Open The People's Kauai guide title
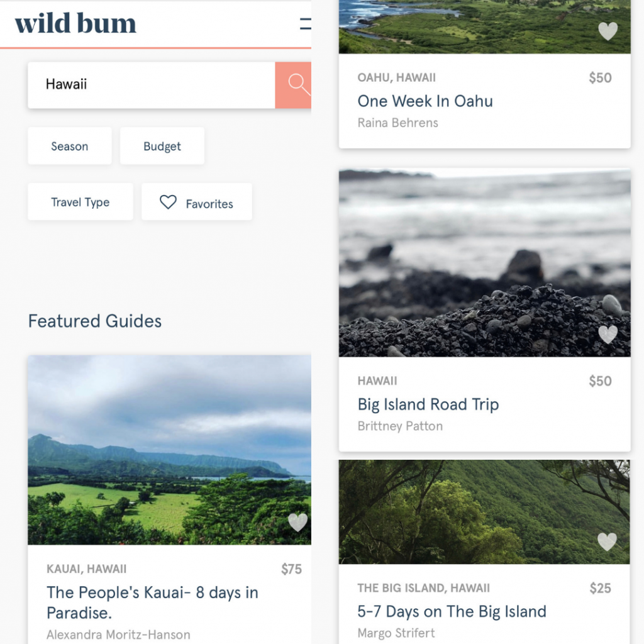 pos(152,602)
